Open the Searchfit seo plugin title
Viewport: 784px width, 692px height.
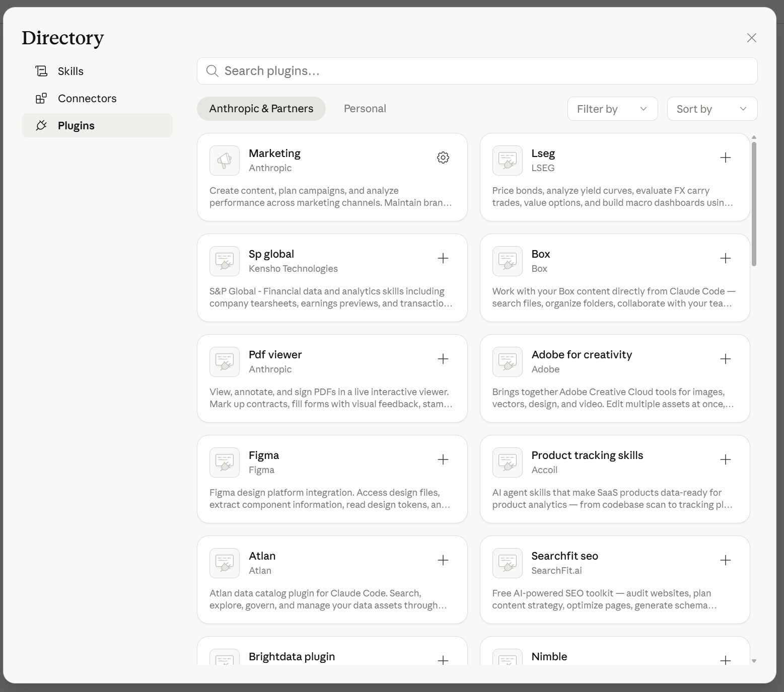click(x=565, y=556)
